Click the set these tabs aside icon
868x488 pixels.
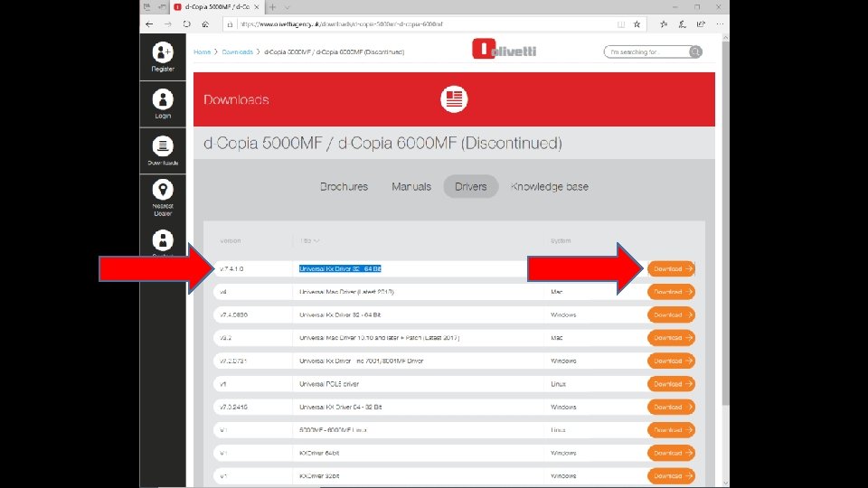162,7
